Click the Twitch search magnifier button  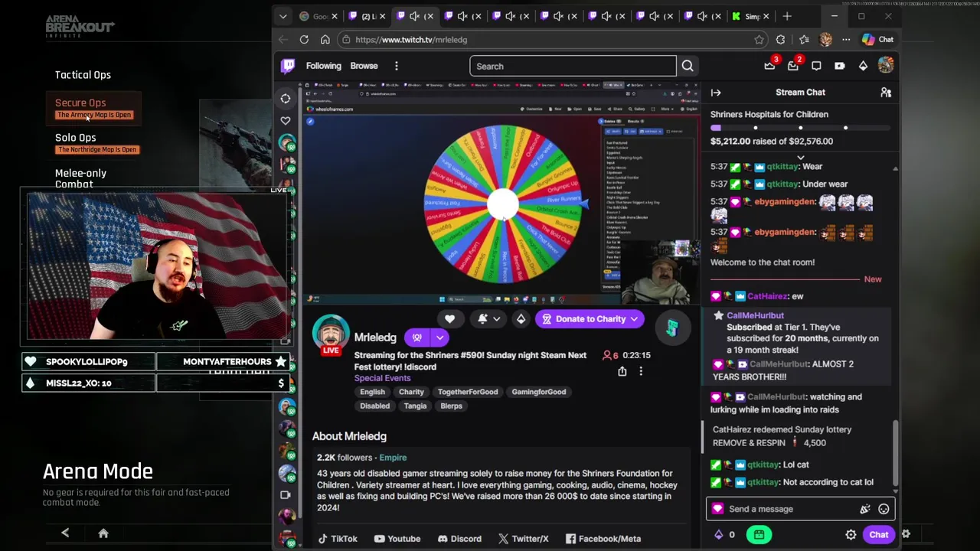pos(688,66)
